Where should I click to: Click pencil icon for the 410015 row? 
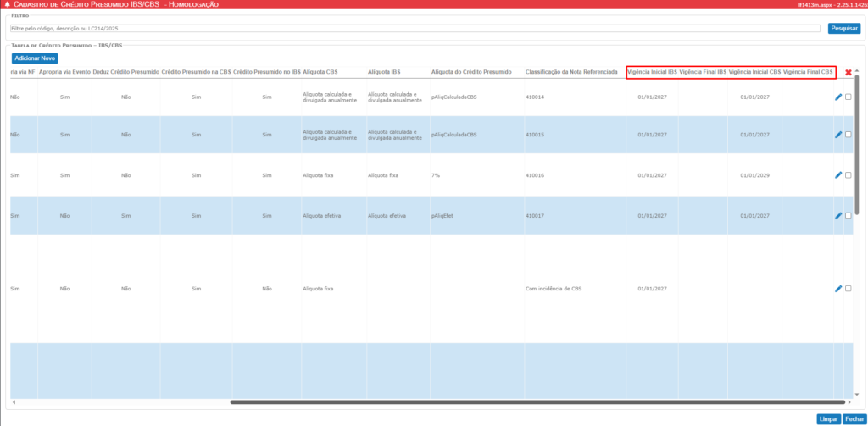[838, 135]
